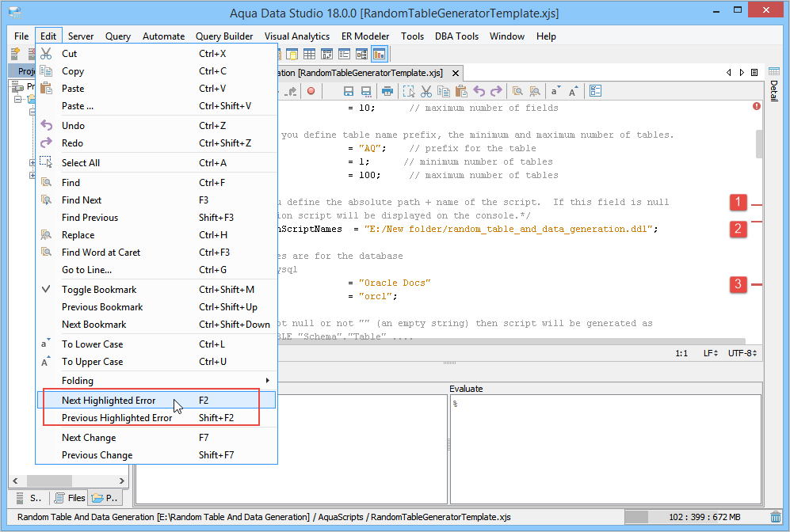Click the grid table icon in main toolbar
Image resolution: width=790 pixels, height=532 pixels.
(309, 54)
